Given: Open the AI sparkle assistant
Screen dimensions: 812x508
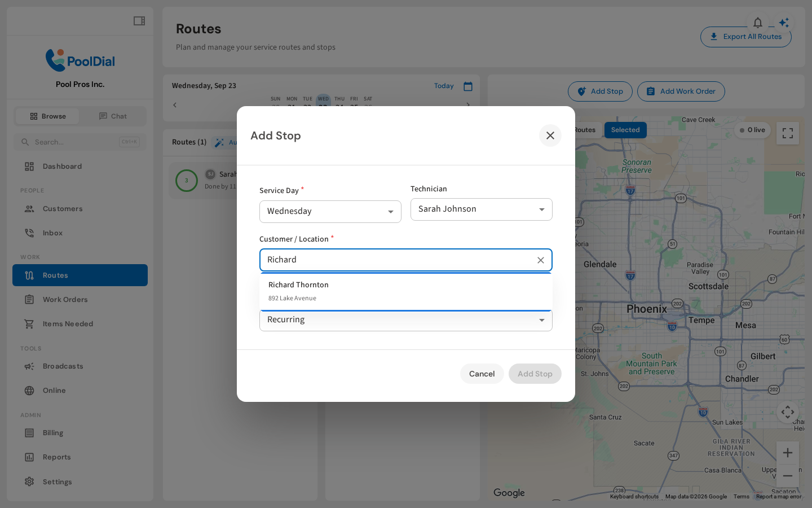Looking at the screenshot, I should 784,23.
